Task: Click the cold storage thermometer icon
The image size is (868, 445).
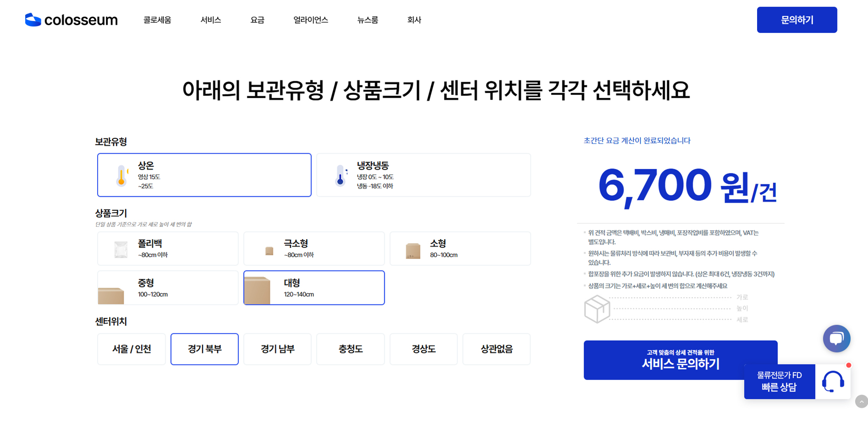Action: [x=340, y=175]
